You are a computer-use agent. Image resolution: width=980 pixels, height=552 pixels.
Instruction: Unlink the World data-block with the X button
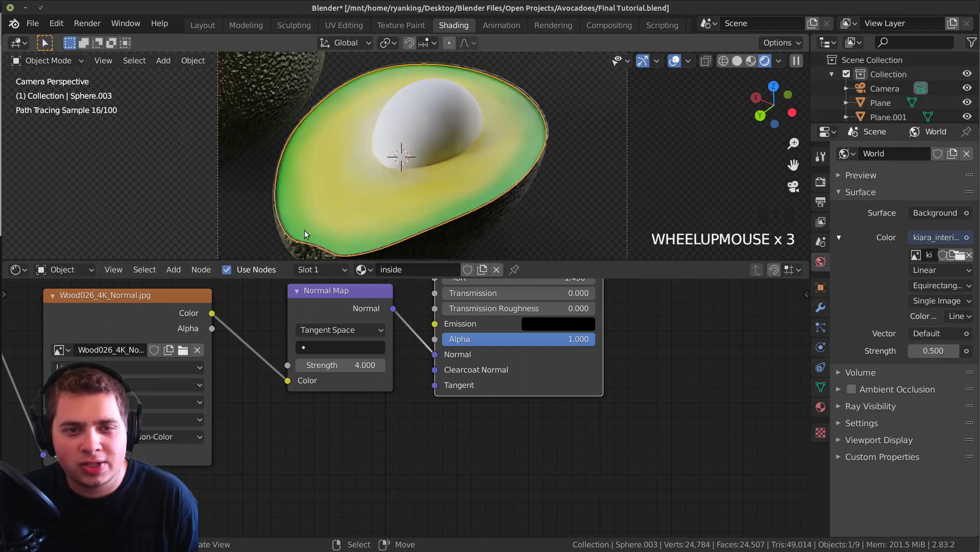(966, 154)
